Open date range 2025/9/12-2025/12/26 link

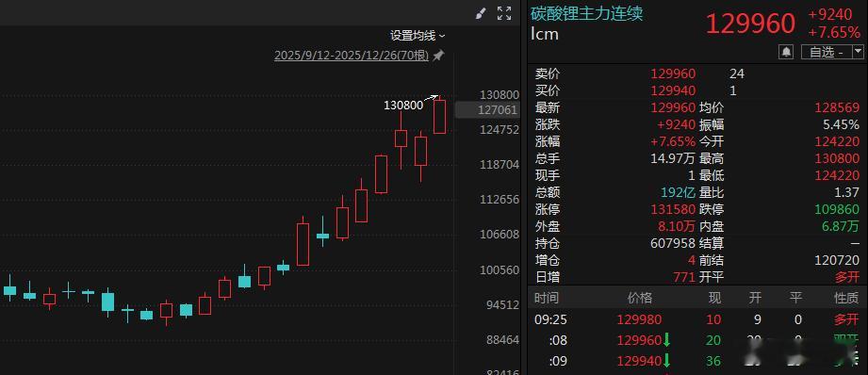(x=352, y=56)
